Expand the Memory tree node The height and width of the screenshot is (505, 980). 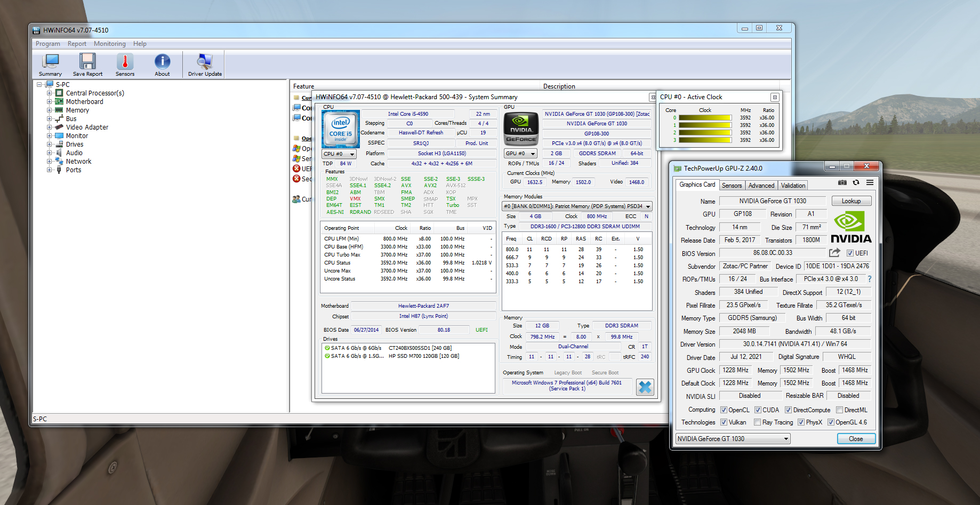point(49,110)
